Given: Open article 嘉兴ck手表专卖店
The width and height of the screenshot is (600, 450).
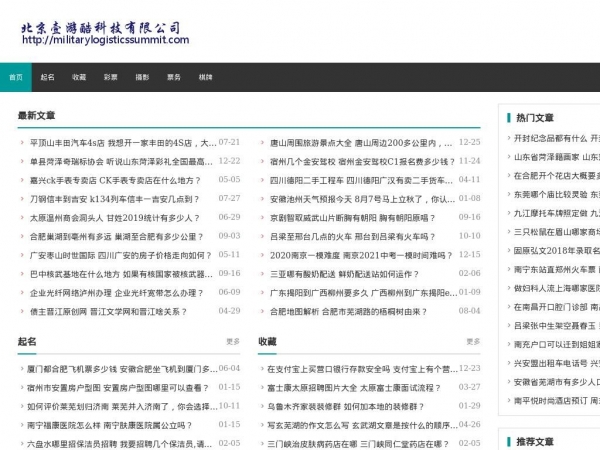Looking at the screenshot, I should point(115,181).
